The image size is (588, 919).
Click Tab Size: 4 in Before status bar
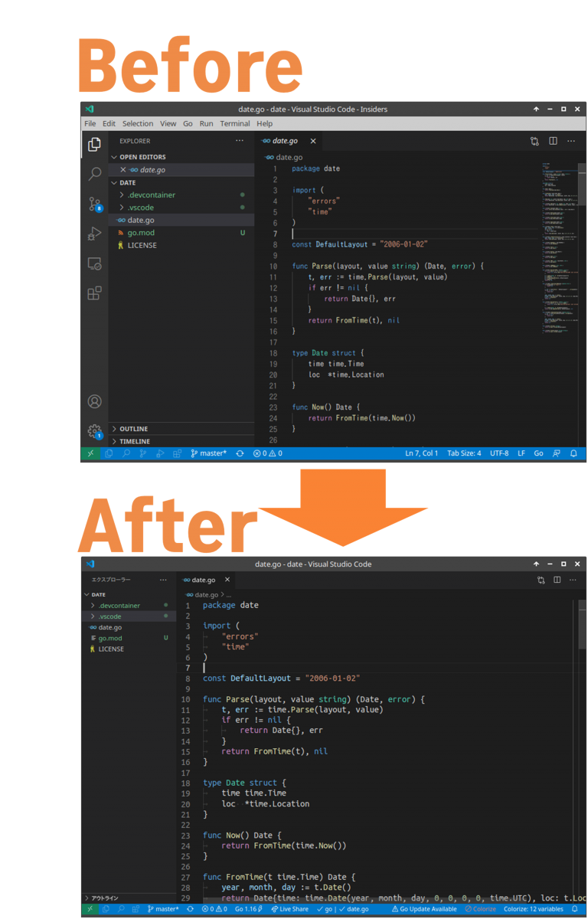(464, 453)
